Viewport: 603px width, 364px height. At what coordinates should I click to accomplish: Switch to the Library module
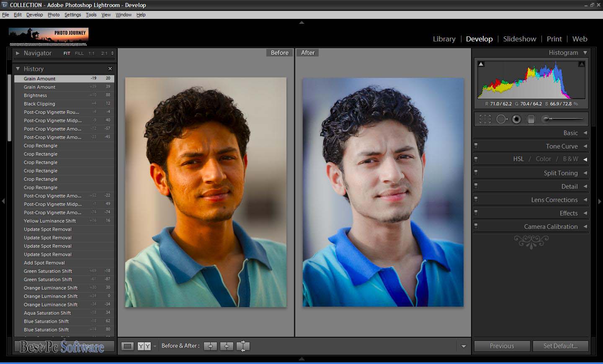click(x=444, y=39)
